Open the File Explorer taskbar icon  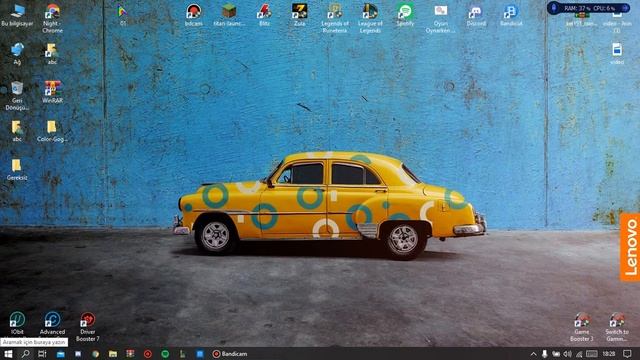point(113,354)
